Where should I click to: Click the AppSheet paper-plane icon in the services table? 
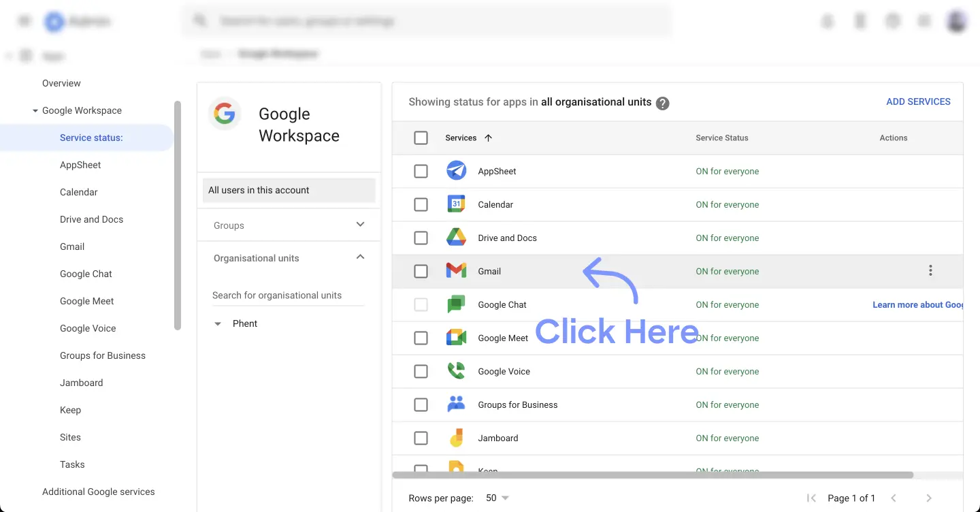(x=456, y=171)
